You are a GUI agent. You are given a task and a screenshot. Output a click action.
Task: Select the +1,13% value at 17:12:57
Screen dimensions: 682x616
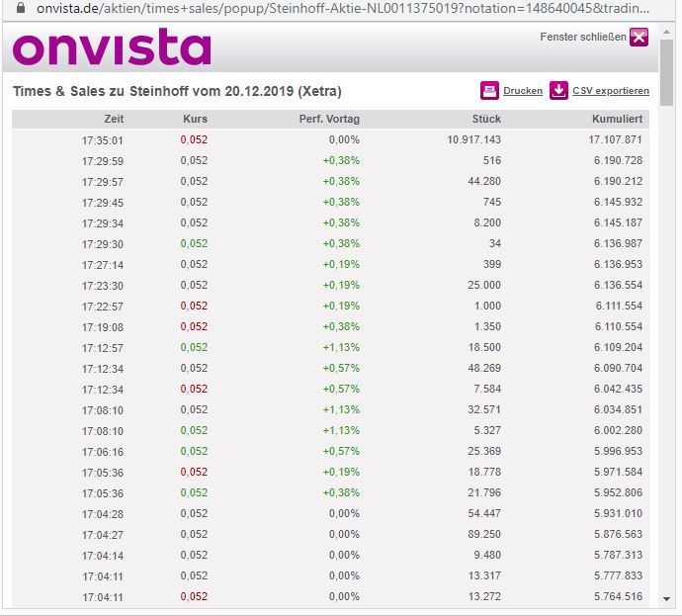(341, 347)
